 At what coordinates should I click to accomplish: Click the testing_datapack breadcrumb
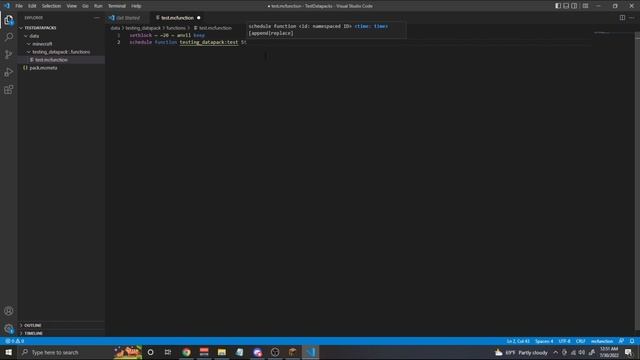pyautogui.click(x=143, y=28)
